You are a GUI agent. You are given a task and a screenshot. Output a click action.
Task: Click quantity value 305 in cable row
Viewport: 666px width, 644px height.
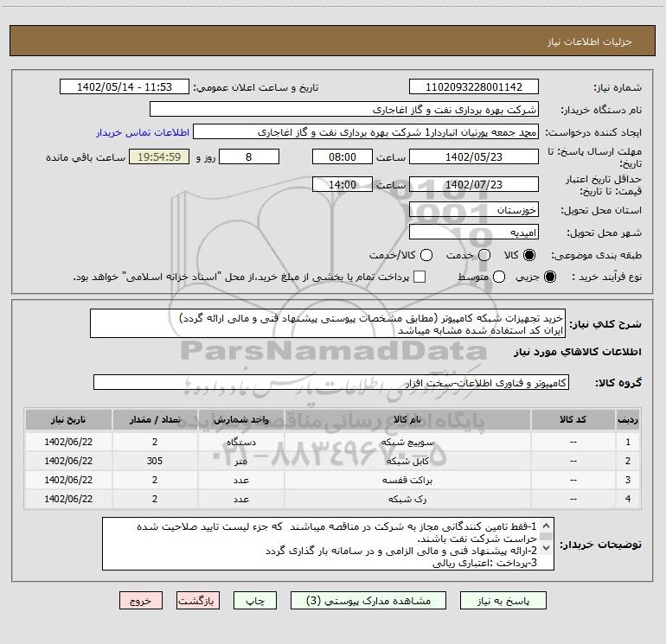click(x=155, y=461)
